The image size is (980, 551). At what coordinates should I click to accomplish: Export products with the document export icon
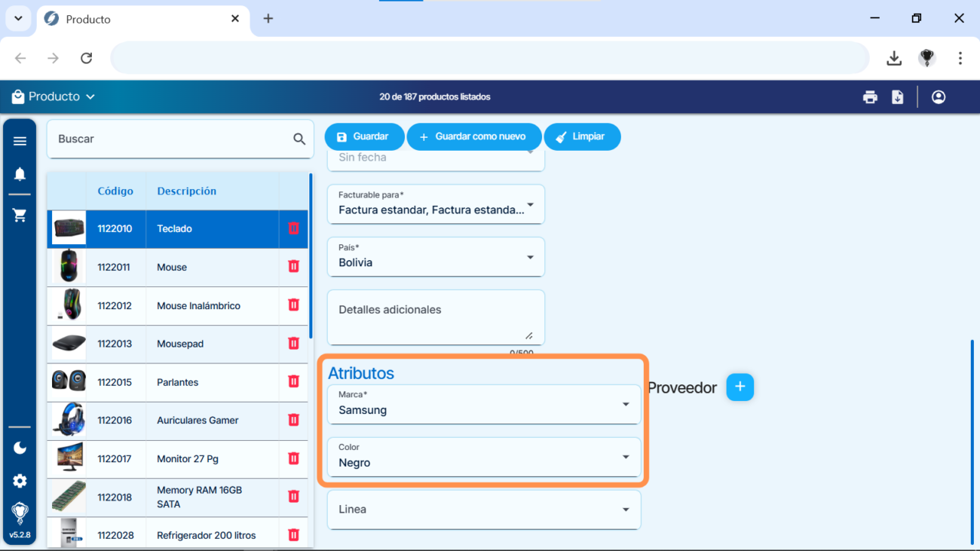point(897,96)
